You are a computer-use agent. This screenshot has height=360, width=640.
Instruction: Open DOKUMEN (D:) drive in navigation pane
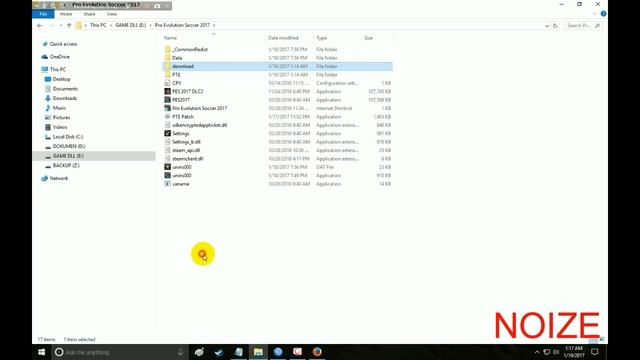point(69,146)
